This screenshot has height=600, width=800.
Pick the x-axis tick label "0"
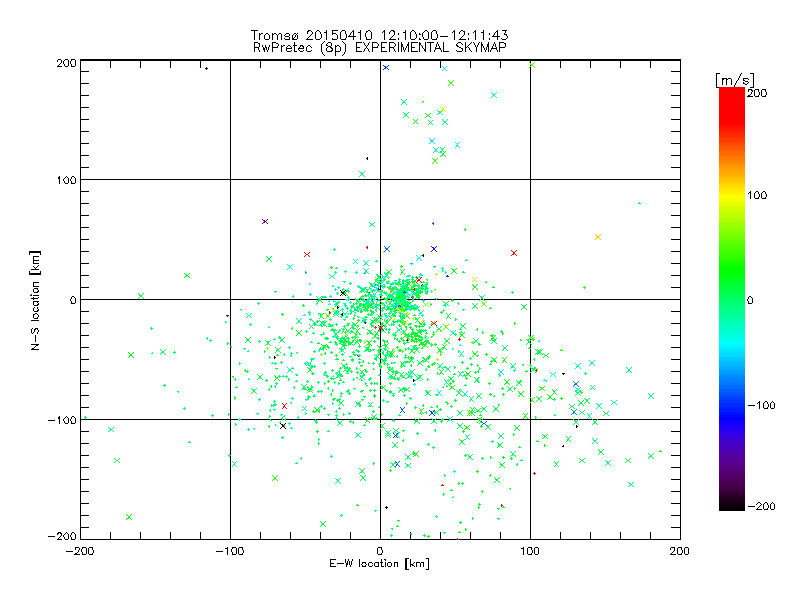(x=380, y=551)
